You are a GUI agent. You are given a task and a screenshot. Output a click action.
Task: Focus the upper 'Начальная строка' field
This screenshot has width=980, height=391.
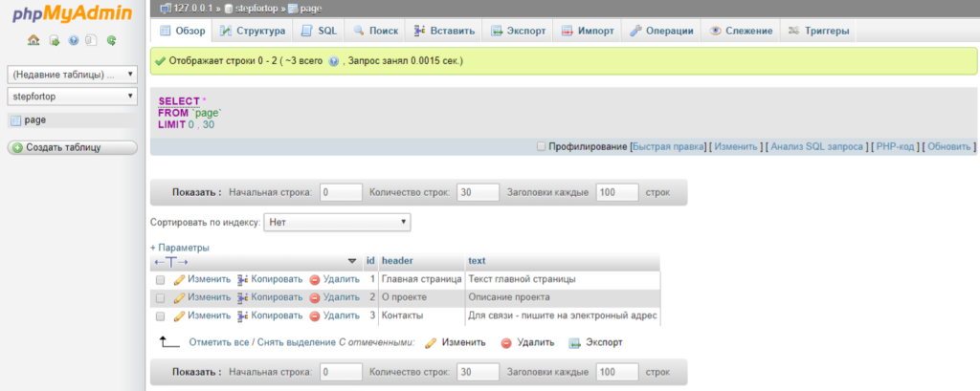tap(342, 192)
